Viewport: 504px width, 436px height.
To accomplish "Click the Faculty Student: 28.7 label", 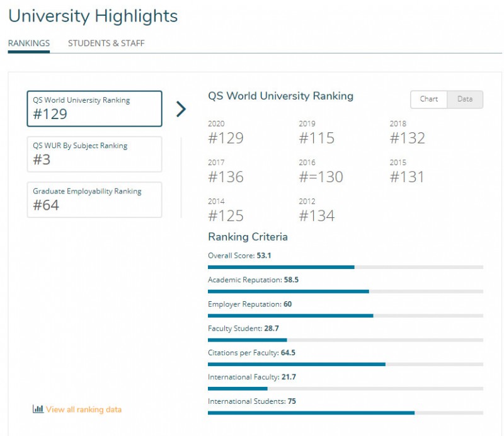I will click(243, 329).
